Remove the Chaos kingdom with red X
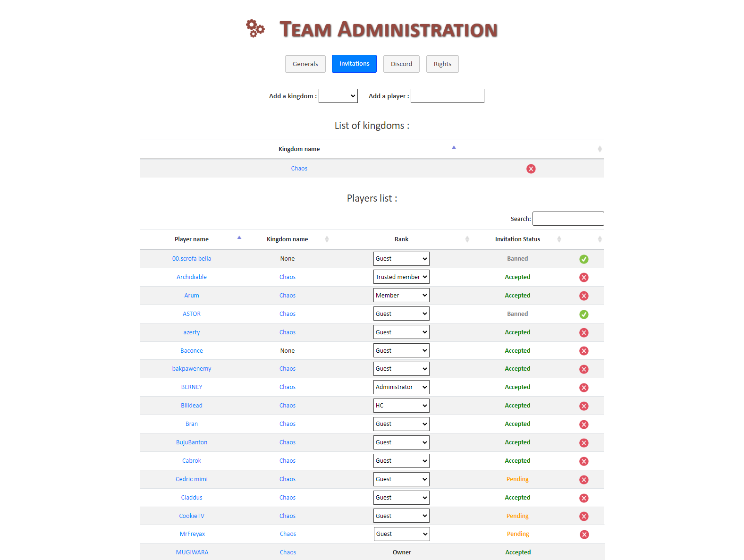Viewport: 744px width, 560px height. pyautogui.click(x=531, y=169)
